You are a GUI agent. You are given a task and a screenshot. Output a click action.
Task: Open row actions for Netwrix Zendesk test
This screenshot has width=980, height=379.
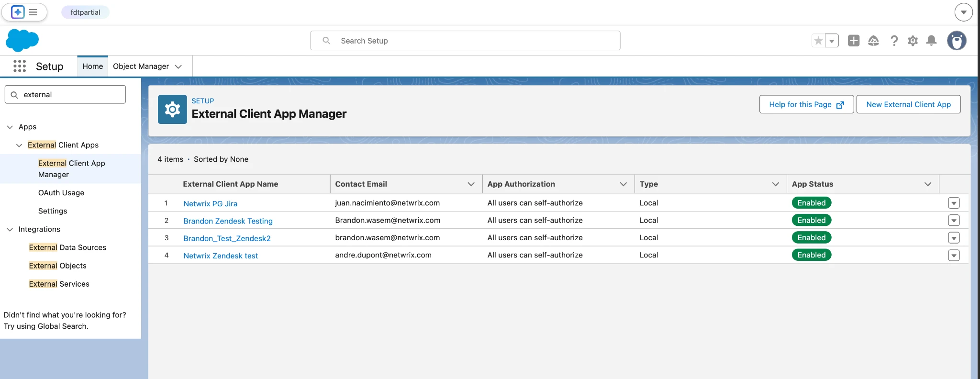[954, 255]
